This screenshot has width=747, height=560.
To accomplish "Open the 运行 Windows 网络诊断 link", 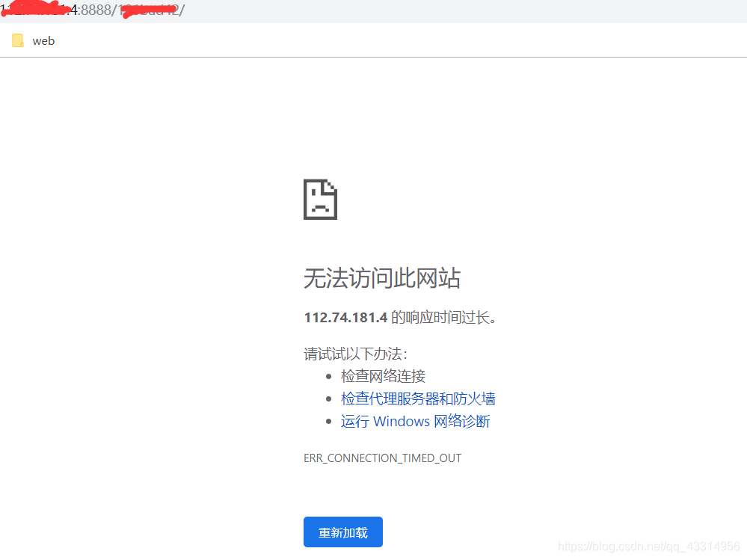I will pyautogui.click(x=416, y=421).
